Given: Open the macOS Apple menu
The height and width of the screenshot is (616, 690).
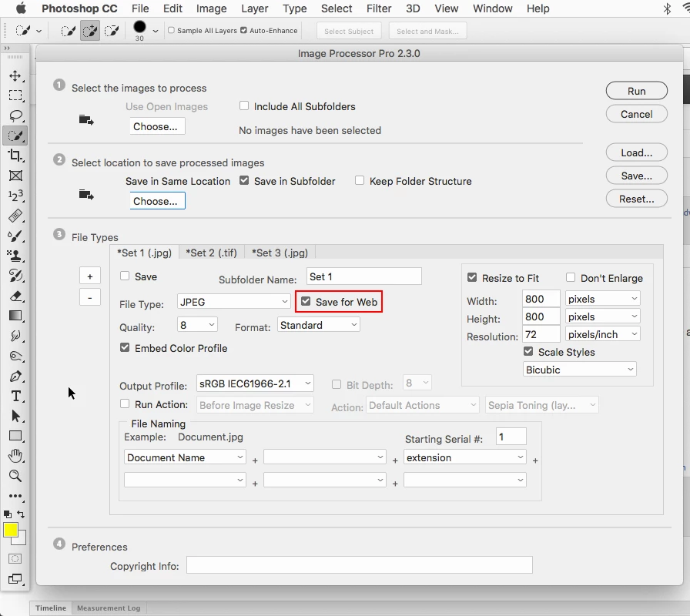Looking at the screenshot, I should coord(21,8).
